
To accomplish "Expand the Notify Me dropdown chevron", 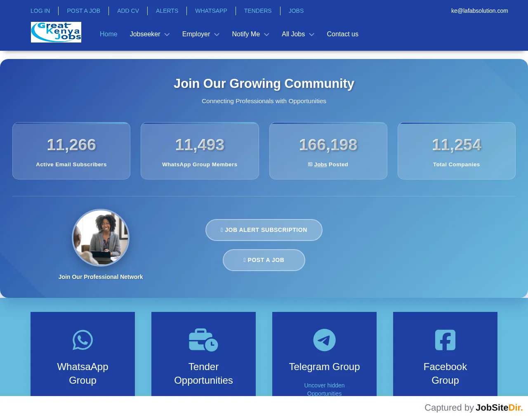I will (266, 35).
